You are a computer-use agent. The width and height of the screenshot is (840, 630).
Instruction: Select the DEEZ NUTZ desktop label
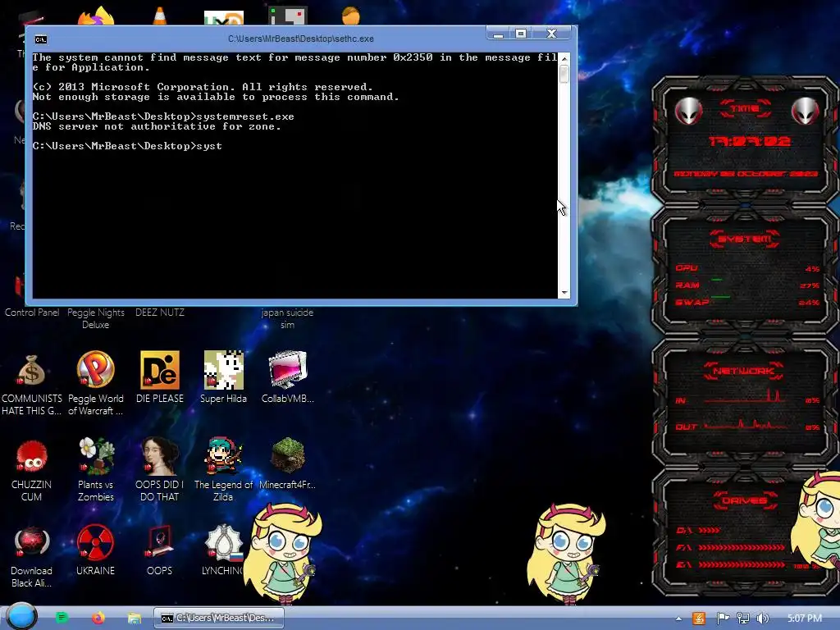[160, 313]
